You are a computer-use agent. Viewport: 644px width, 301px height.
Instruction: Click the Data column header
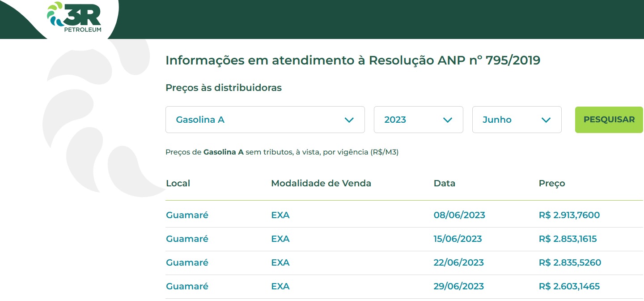(445, 183)
